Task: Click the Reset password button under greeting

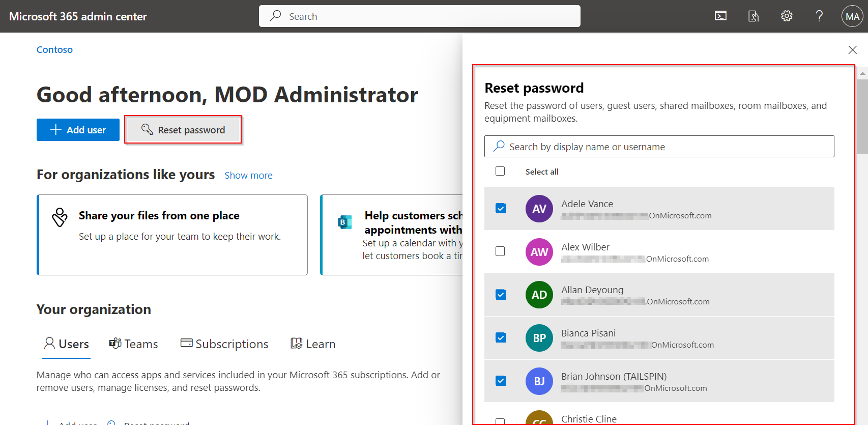Action: (183, 130)
